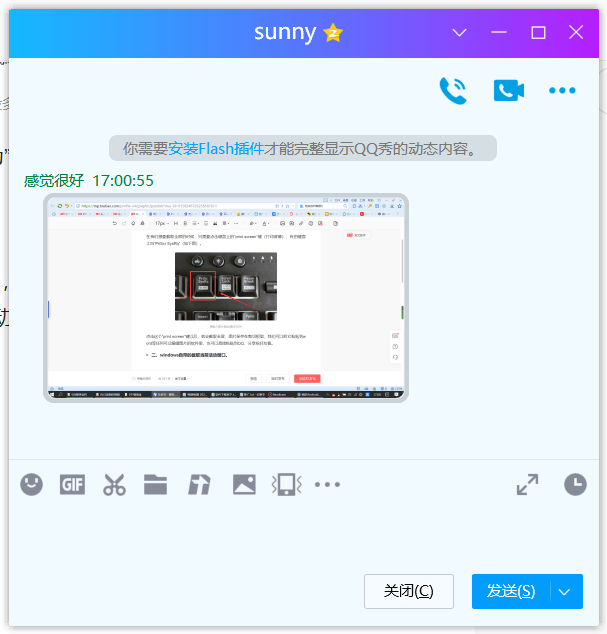Select the screenshot scissors tool
This screenshot has width=607, height=634.
[x=114, y=485]
